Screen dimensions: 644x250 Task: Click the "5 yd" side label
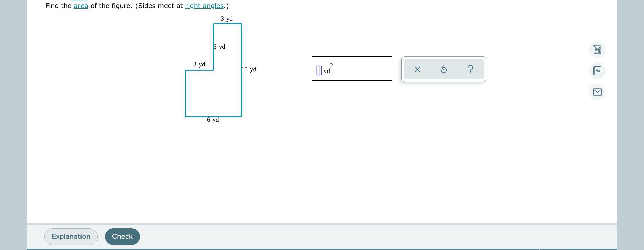click(x=219, y=47)
